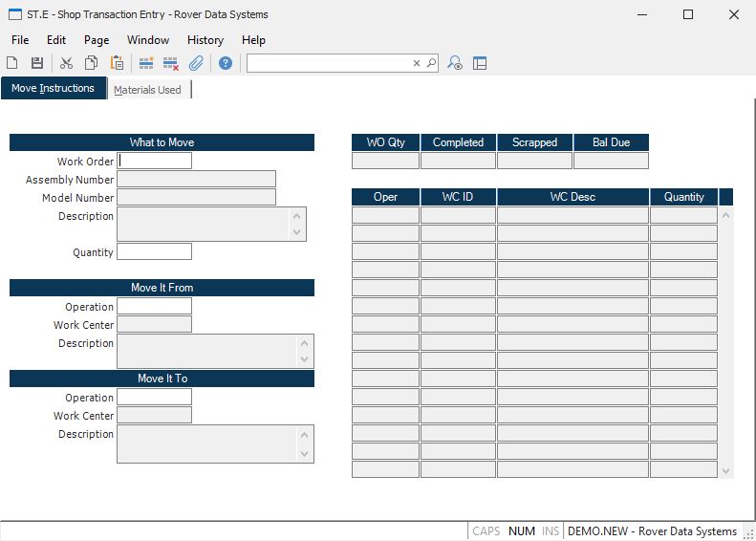
Task: Open attachments with the paperclip icon
Action: [x=196, y=63]
